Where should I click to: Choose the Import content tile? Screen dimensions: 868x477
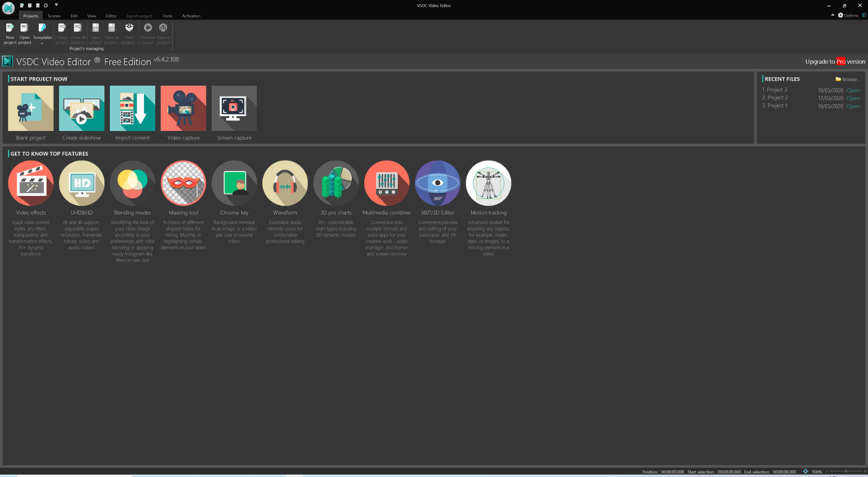pos(133,109)
